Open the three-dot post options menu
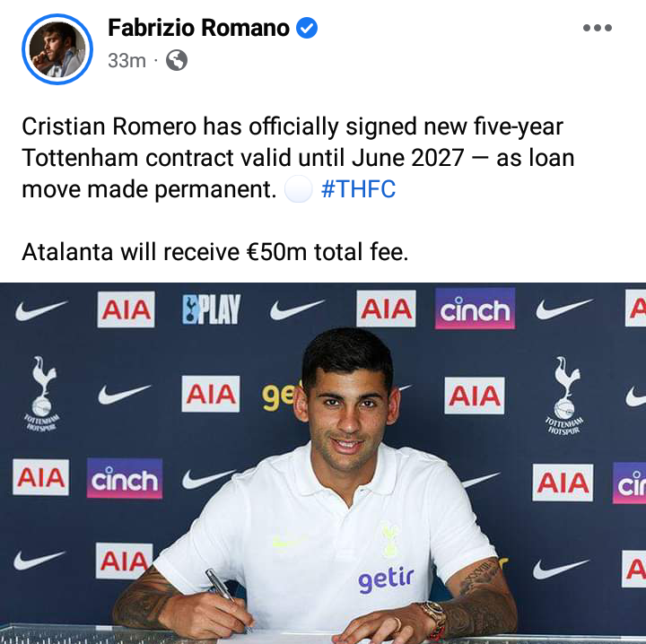The width and height of the screenshot is (646, 644). 598,28
